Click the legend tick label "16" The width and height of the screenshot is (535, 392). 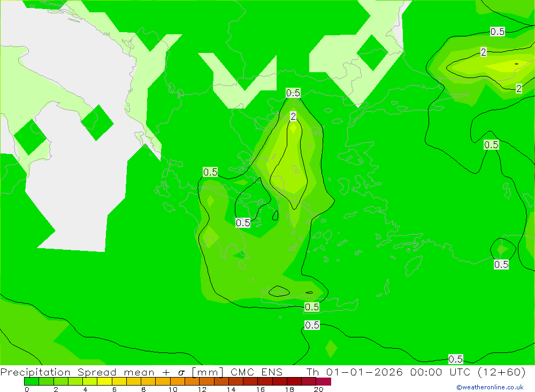click(261, 389)
